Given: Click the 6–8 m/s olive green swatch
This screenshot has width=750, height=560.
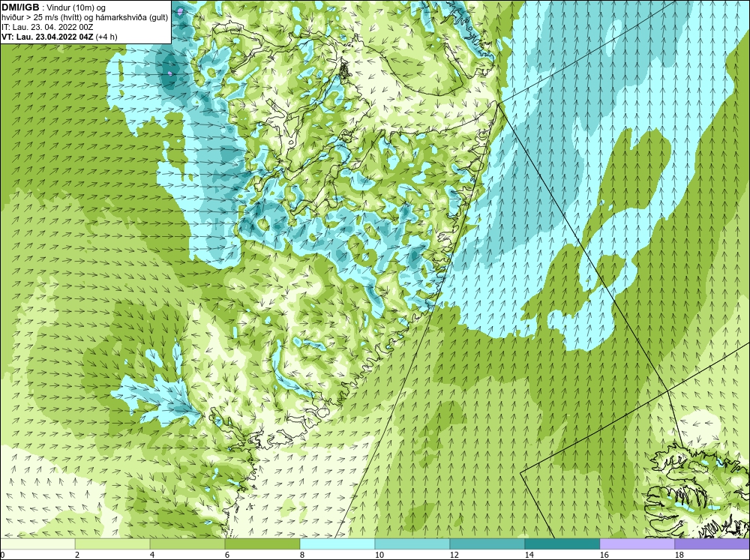Looking at the screenshot, I should (x=262, y=544).
